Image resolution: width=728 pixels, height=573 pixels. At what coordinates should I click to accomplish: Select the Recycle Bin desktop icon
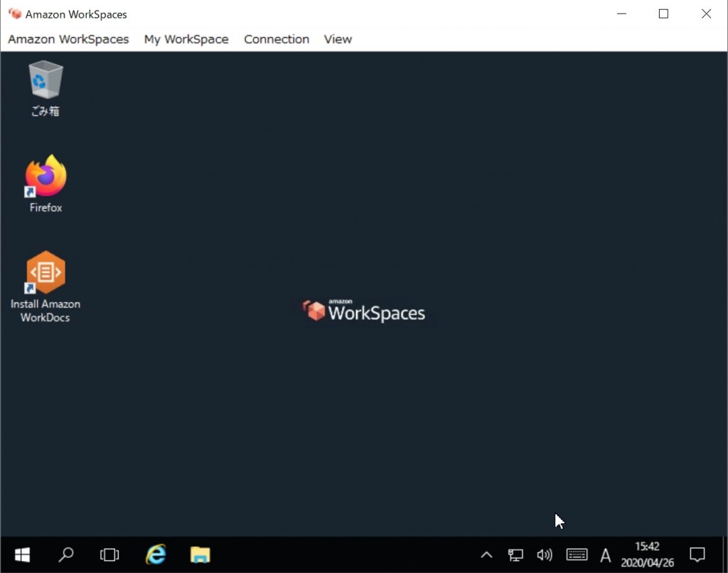coord(45,88)
